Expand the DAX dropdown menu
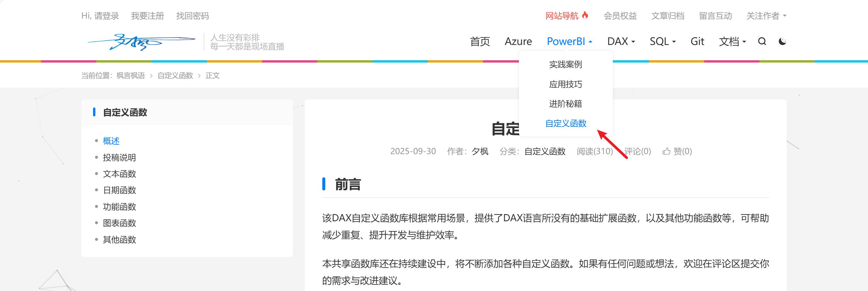The height and width of the screenshot is (291, 868). click(x=621, y=41)
